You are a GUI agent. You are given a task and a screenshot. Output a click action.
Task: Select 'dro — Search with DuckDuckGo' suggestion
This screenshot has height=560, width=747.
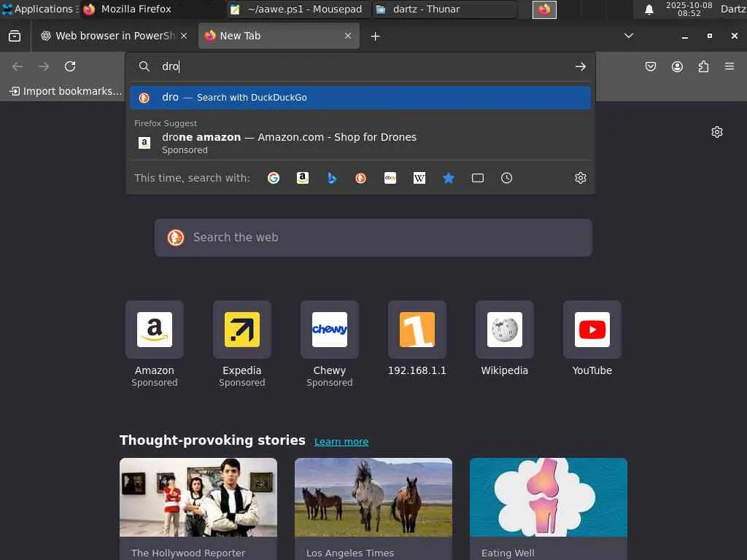click(360, 98)
